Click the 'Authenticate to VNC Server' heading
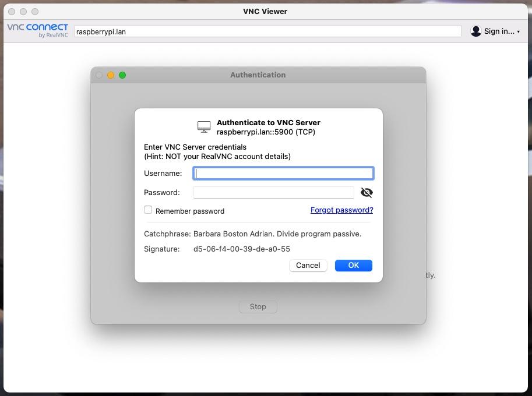Viewport: 532px width, 396px height. coord(269,123)
